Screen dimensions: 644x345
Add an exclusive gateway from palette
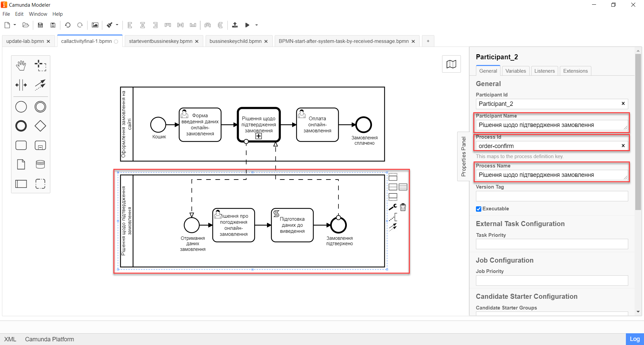click(x=40, y=126)
